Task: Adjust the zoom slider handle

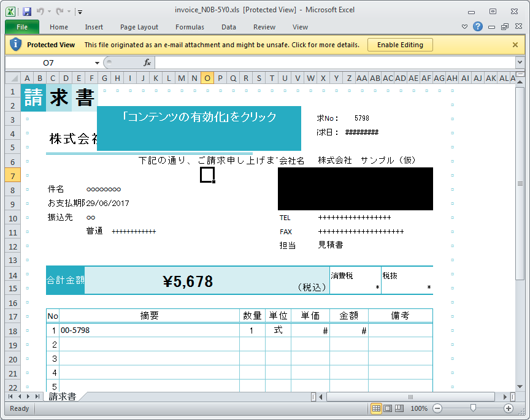Action: pos(473,408)
